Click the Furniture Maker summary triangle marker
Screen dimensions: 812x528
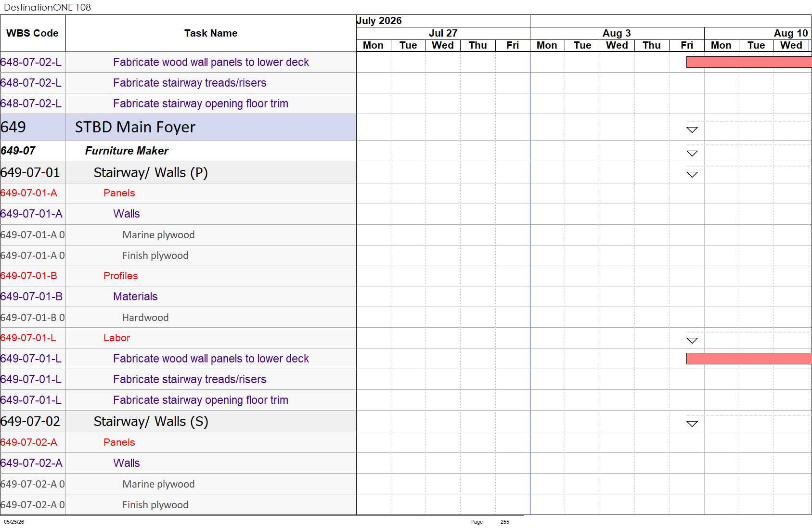[x=692, y=154]
